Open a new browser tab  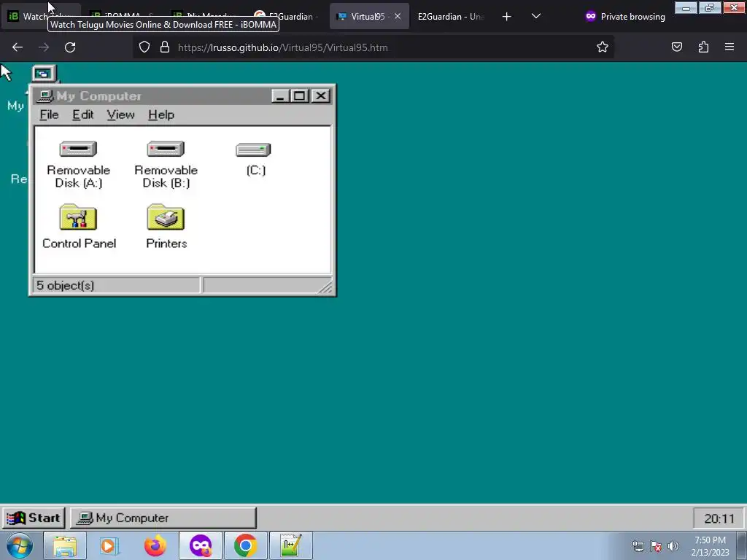click(506, 17)
